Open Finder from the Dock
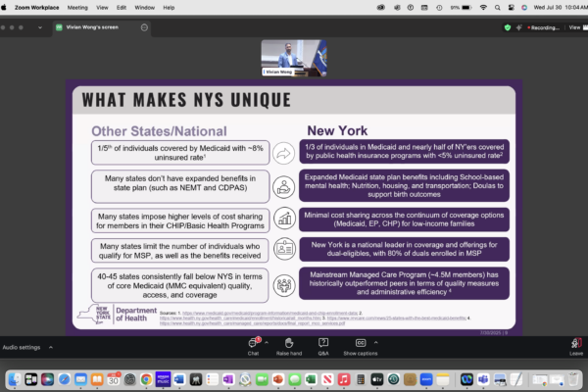This screenshot has width=588, height=392. point(17,378)
